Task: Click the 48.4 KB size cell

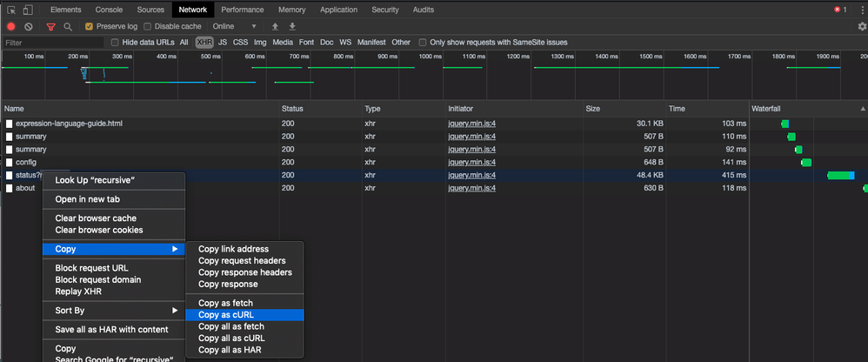Action: [624, 176]
